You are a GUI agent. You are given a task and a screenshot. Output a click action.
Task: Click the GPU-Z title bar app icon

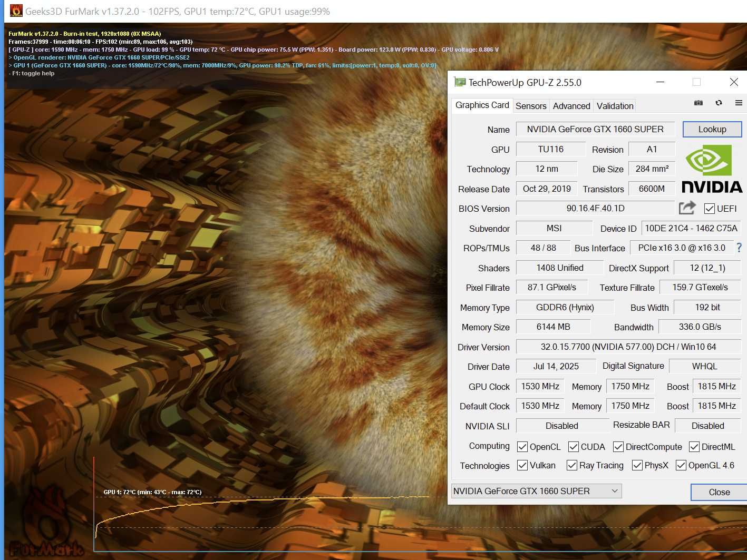[460, 82]
